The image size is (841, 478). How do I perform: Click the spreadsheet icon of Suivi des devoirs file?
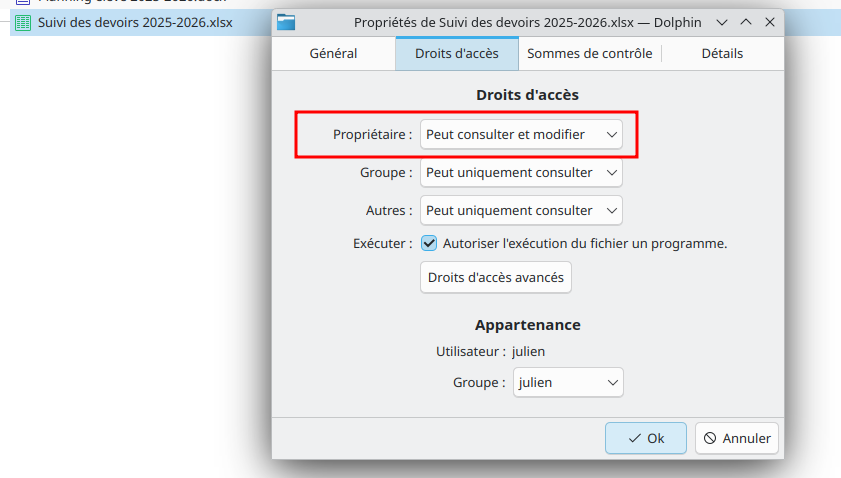tap(22, 22)
